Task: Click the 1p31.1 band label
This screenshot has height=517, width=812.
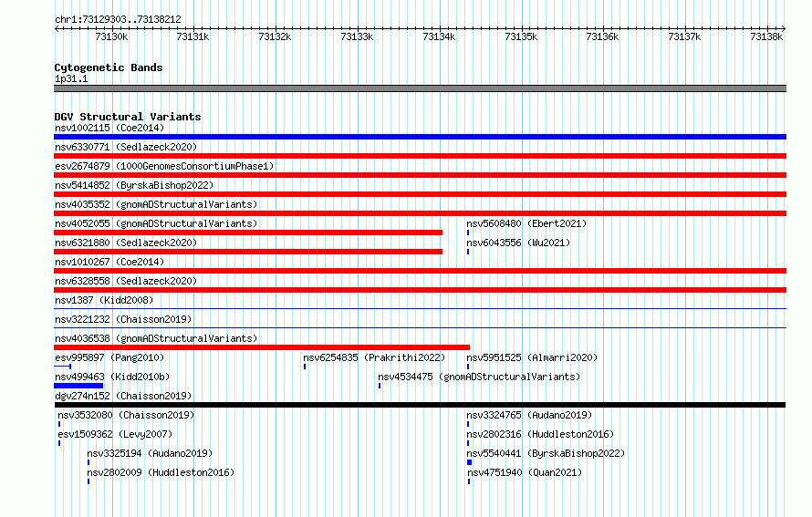Action: click(71, 78)
